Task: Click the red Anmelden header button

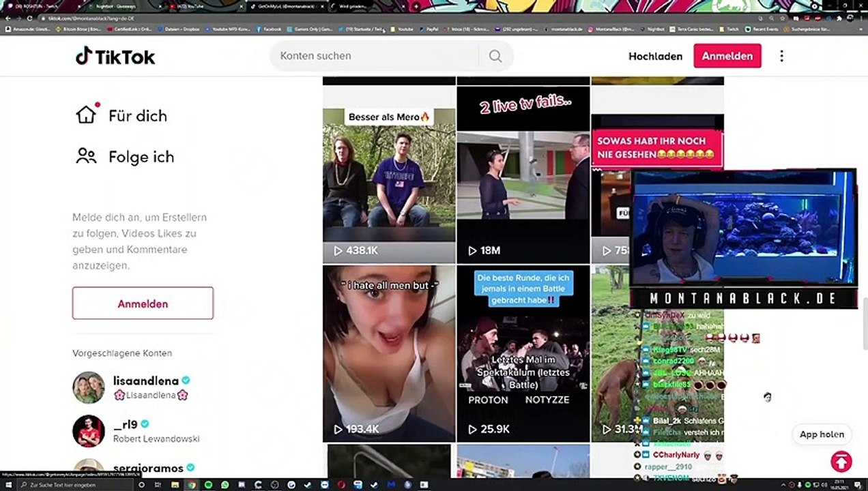Action: (727, 56)
